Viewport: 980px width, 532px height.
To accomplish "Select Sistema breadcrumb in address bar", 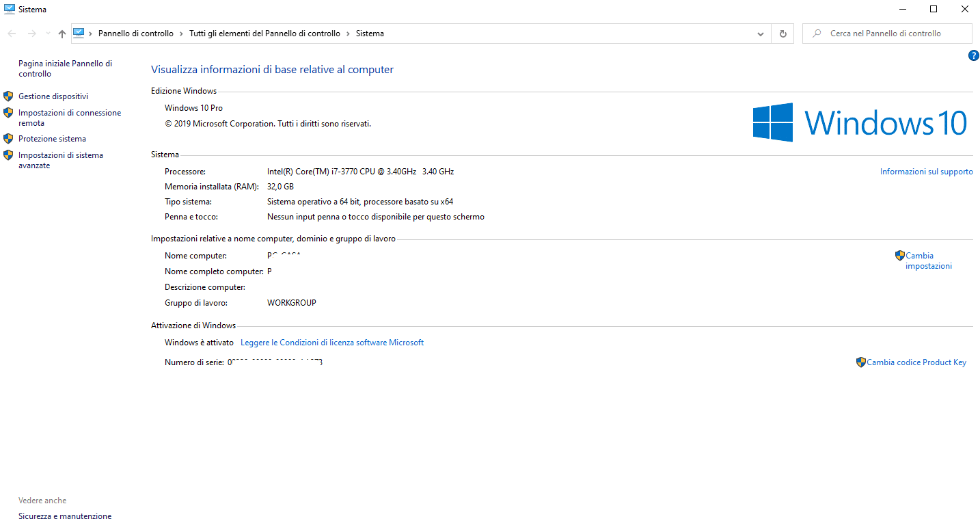I will (370, 34).
